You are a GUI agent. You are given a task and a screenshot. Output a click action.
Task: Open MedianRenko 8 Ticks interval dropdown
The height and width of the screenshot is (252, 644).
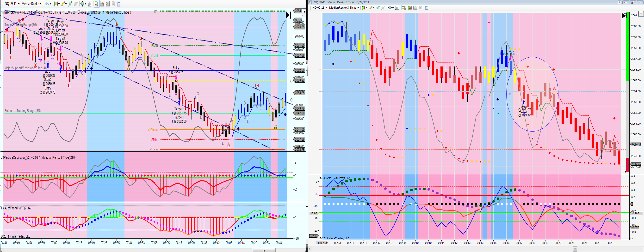click(x=36, y=4)
